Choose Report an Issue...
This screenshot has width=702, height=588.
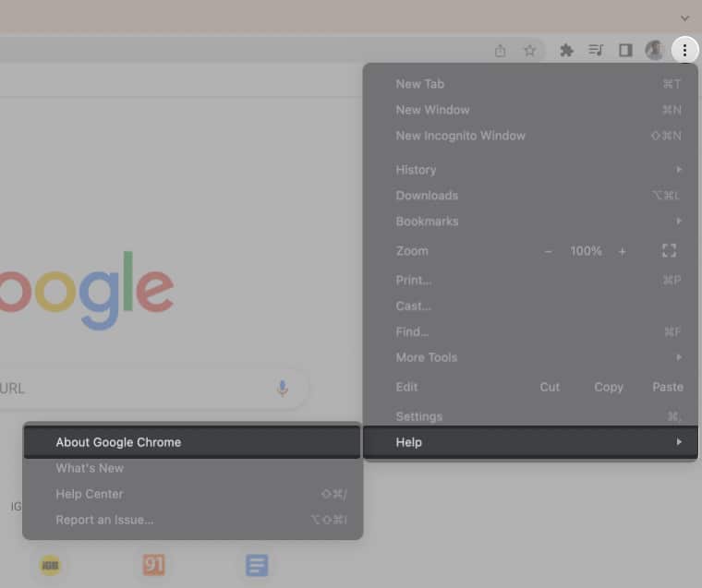pyautogui.click(x=192, y=520)
